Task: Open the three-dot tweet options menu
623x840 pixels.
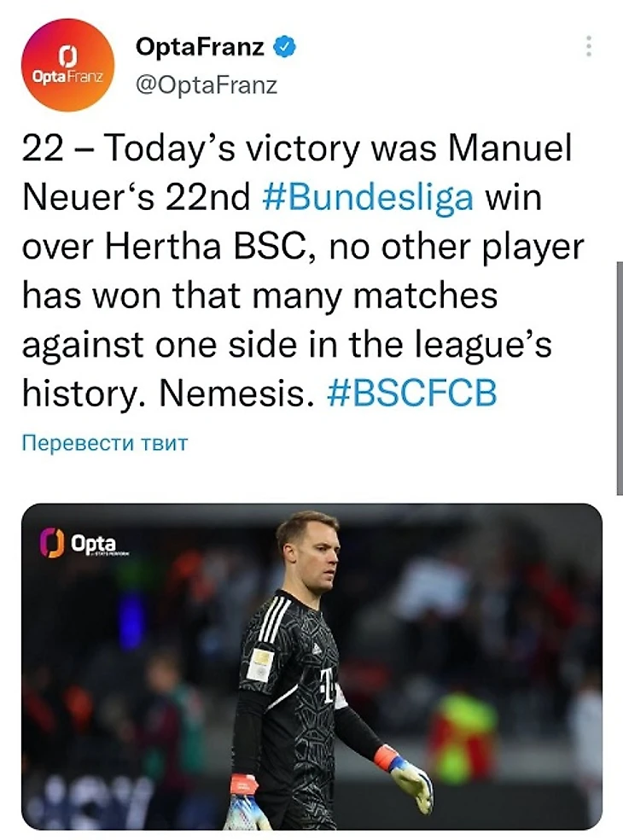Action: (588, 47)
